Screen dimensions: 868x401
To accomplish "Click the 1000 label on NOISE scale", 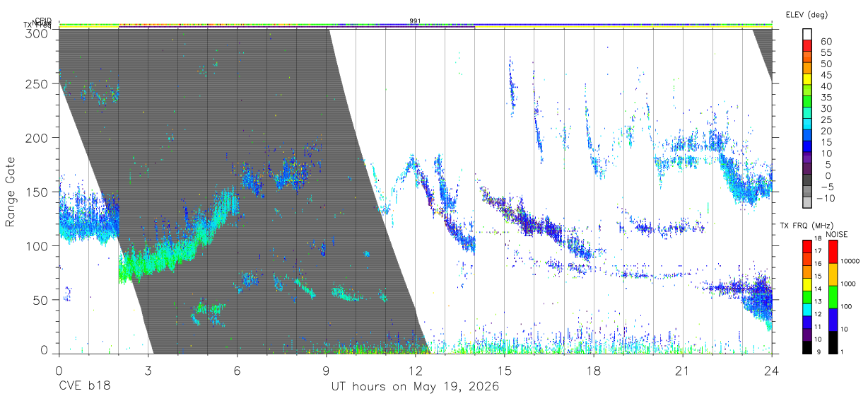I will [x=850, y=284].
